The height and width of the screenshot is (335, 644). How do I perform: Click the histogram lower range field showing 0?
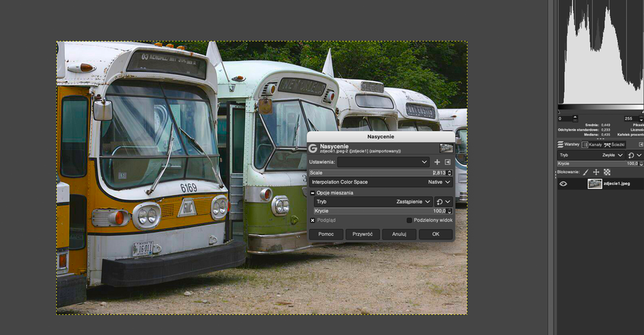pyautogui.click(x=565, y=119)
